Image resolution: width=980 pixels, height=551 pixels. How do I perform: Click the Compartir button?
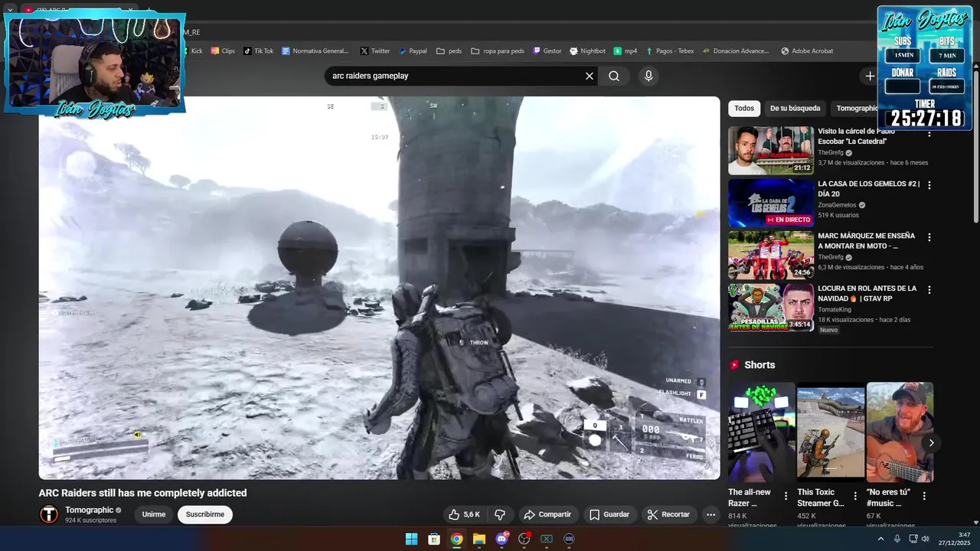pos(547,514)
